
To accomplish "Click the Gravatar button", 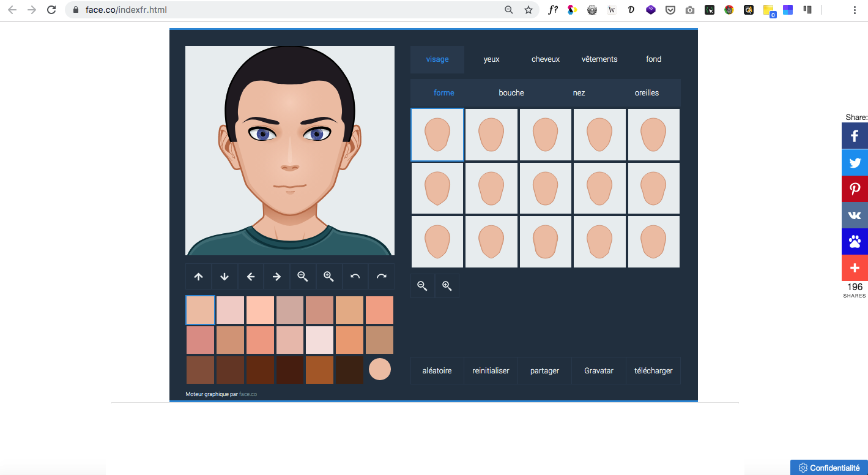I will click(x=599, y=371).
